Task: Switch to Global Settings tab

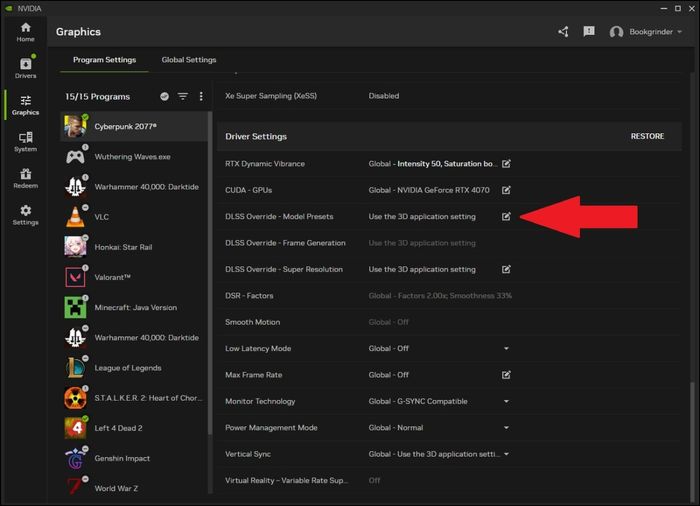Action: (x=189, y=60)
